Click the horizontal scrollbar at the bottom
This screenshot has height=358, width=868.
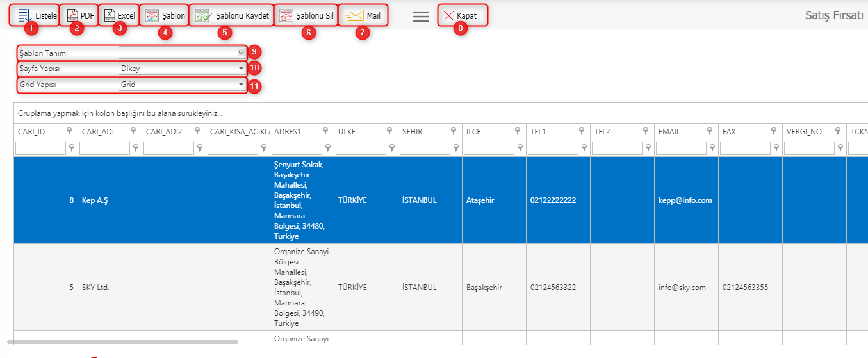[123, 343]
